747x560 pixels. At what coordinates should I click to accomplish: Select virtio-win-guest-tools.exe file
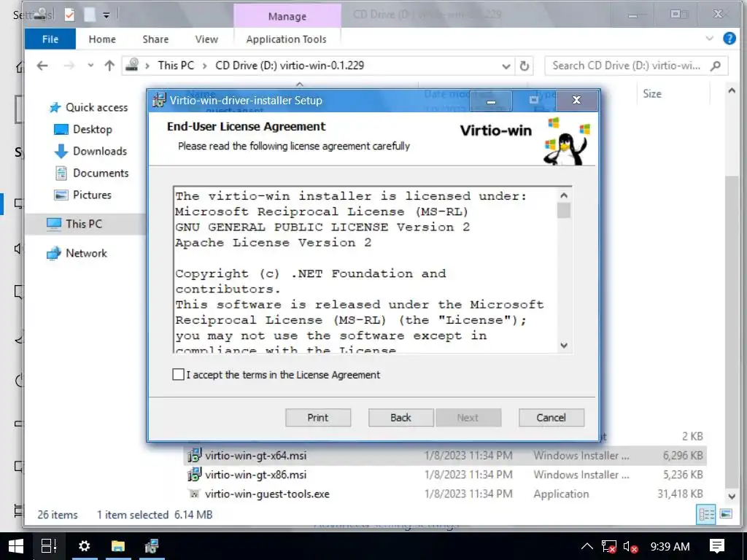coord(267,494)
